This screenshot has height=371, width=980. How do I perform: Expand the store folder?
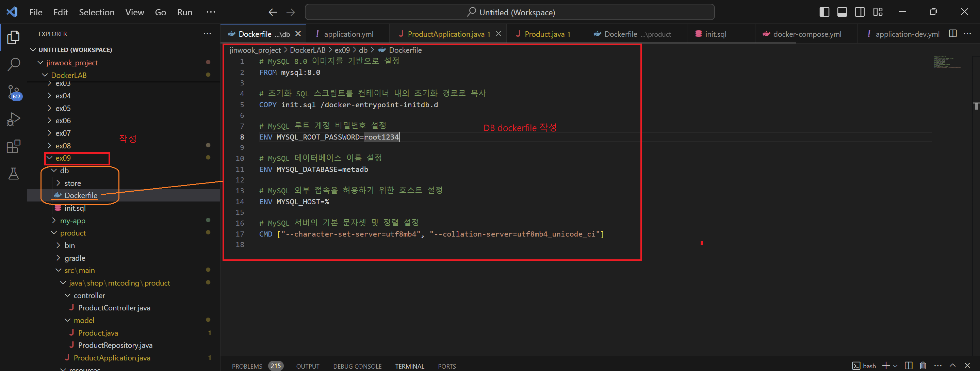pyautogui.click(x=72, y=183)
